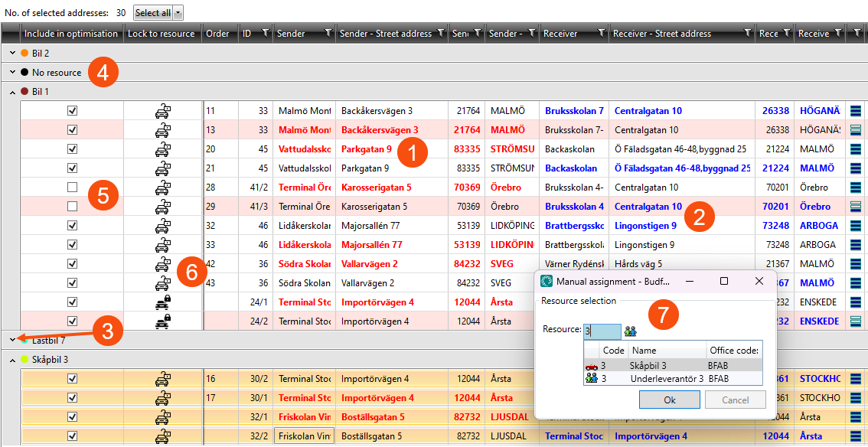Expand the No resource group

coord(13,73)
